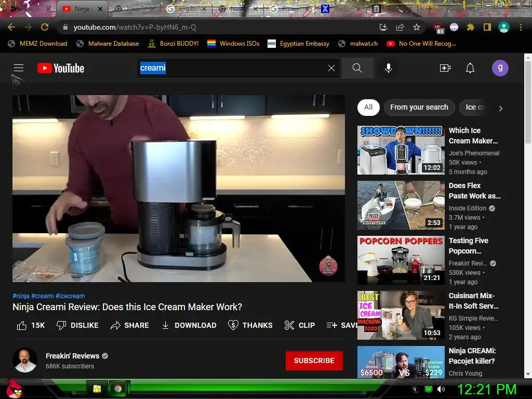532x399 pixels.
Task: Open the Windows ISOs bookmark
Action: 233,44
